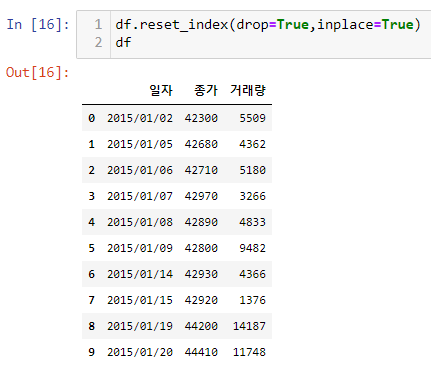Click the Out[16] output prompt

pyautogui.click(x=38, y=72)
